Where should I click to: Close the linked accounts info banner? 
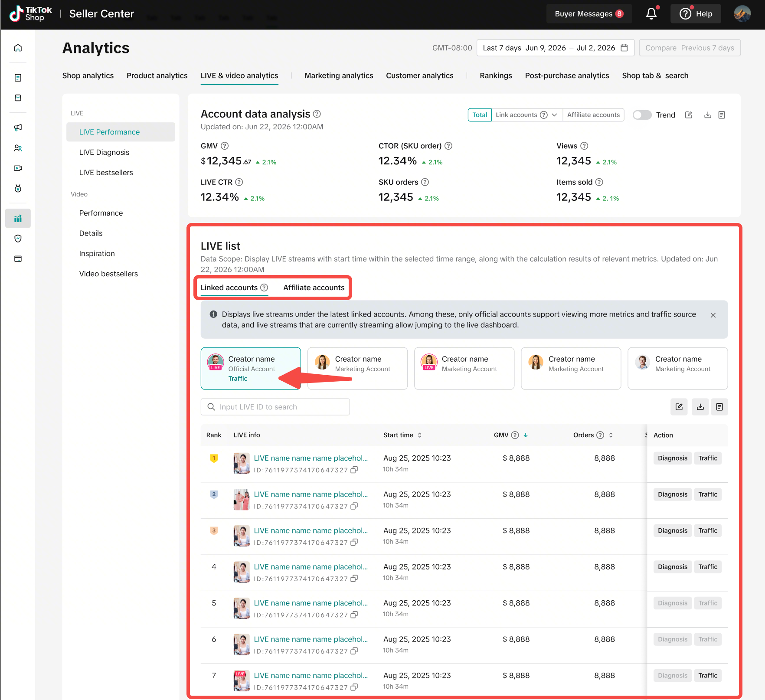(x=713, y=315)
